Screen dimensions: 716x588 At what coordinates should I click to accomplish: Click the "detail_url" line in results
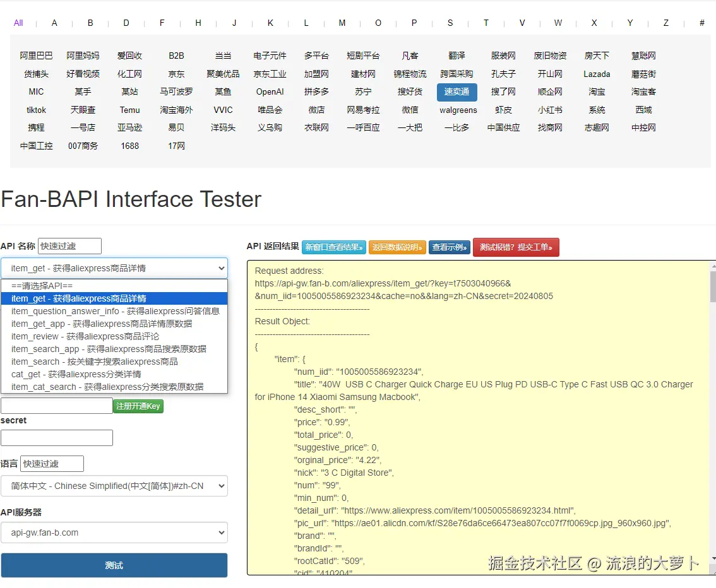pyautogui.click(x=434, y=511)
